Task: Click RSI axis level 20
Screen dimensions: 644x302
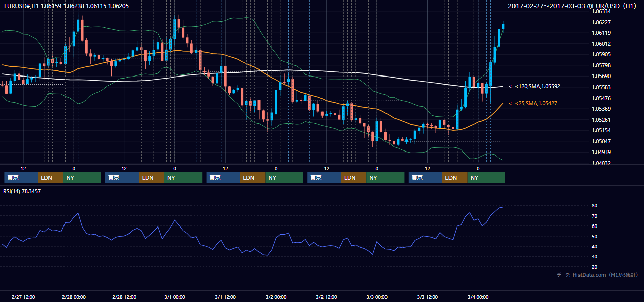Action: [x=595, y=267]
